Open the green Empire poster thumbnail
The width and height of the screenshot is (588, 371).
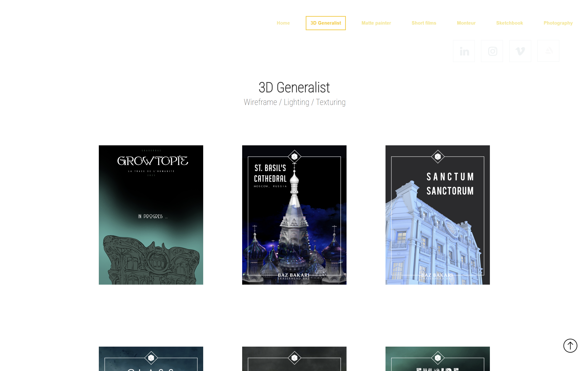438,359
